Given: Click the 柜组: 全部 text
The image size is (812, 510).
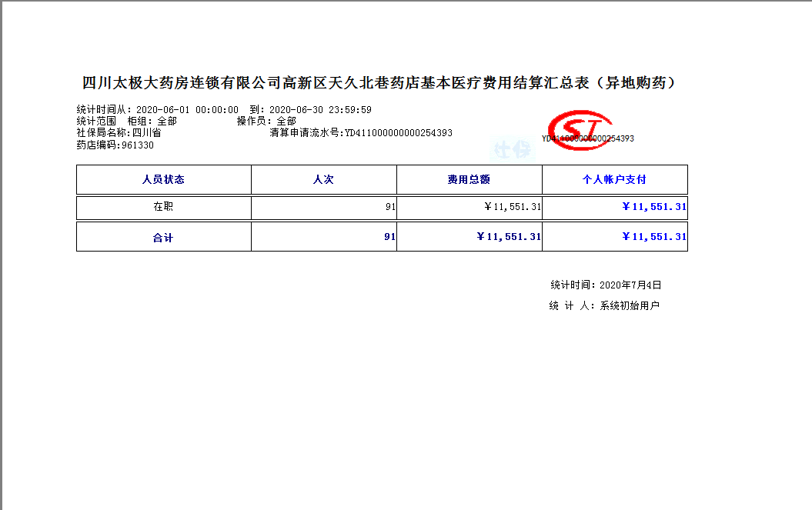Looking at the screenshot, I should pyautogui.click(x=152, y=122).
